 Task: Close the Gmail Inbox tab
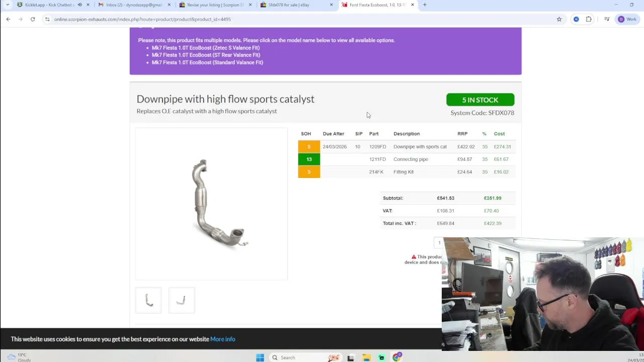pyautogui.click(x=169, y=5)
